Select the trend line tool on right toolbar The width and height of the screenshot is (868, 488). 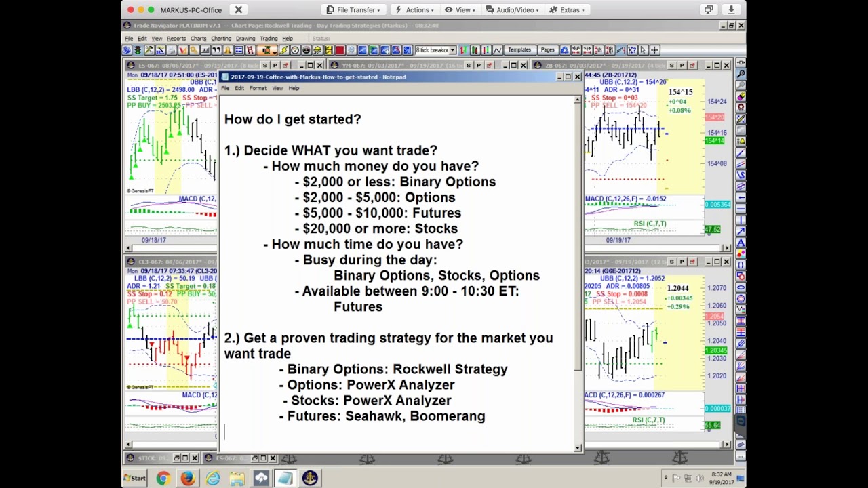point(741,152)
